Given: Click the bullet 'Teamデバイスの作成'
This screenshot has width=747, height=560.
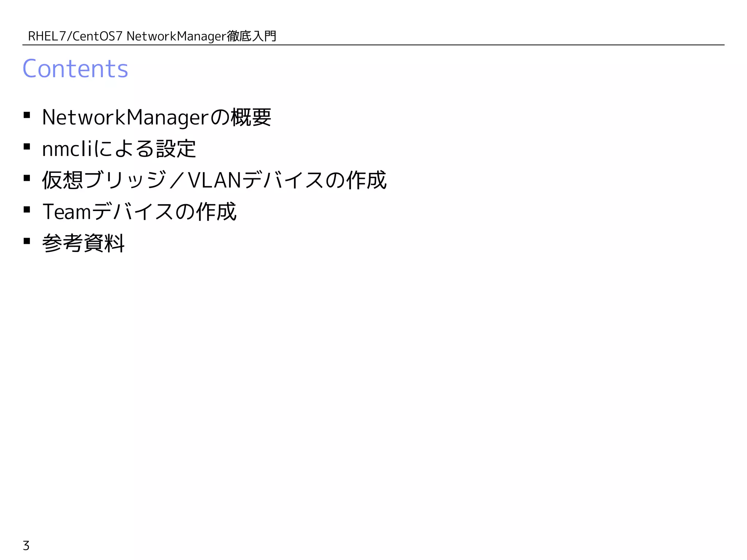Looking at the screenshot, I should (139, 211).
